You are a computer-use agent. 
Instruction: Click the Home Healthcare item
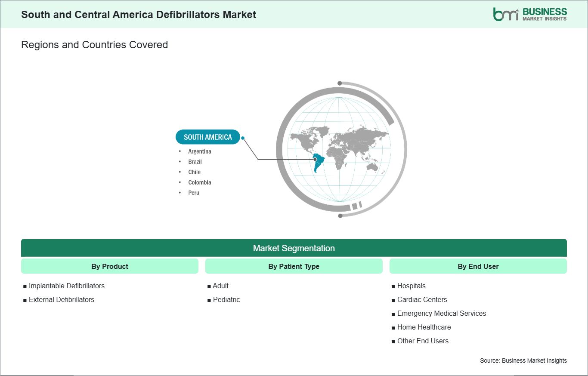coord(424,327)
